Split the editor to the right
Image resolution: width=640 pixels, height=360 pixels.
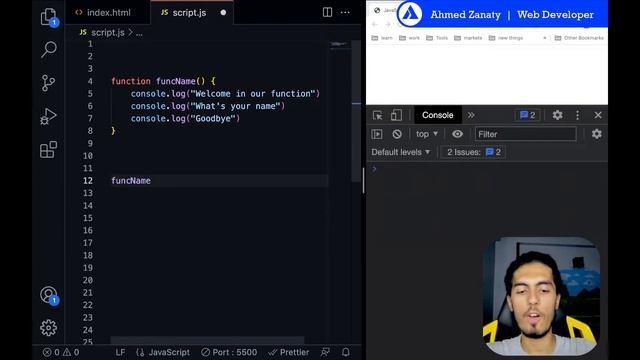pyautogui.click(x=327, y=12)
